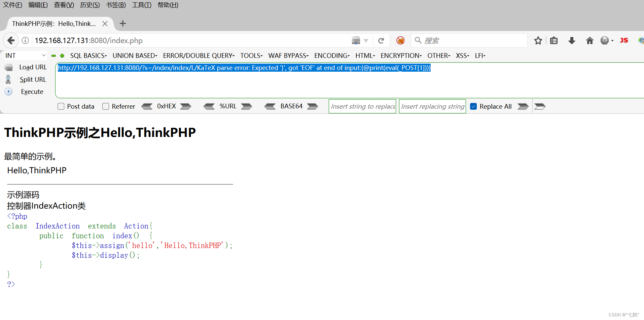
Task: Decode with the left arrow before 0xHEX
Action: (x=147, y=106)
